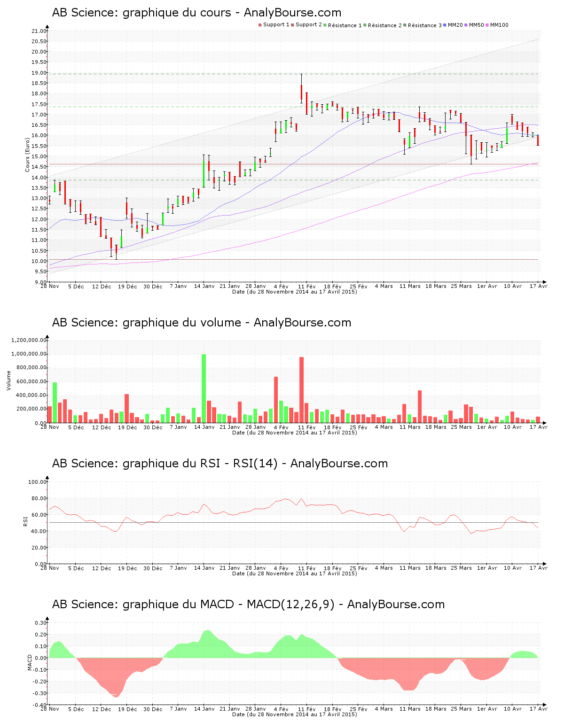Click the MM100 pink legend swatch

pos(487,25)
